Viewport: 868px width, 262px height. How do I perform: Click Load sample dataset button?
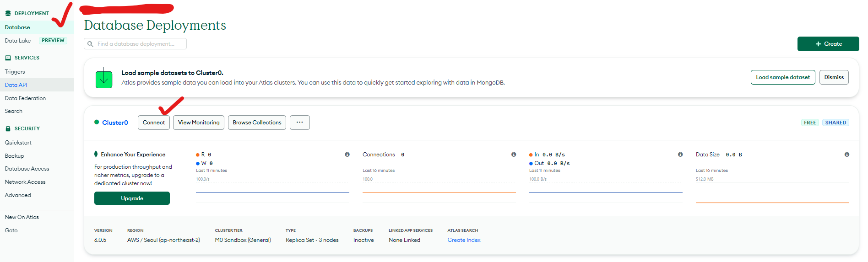(783, 77)
